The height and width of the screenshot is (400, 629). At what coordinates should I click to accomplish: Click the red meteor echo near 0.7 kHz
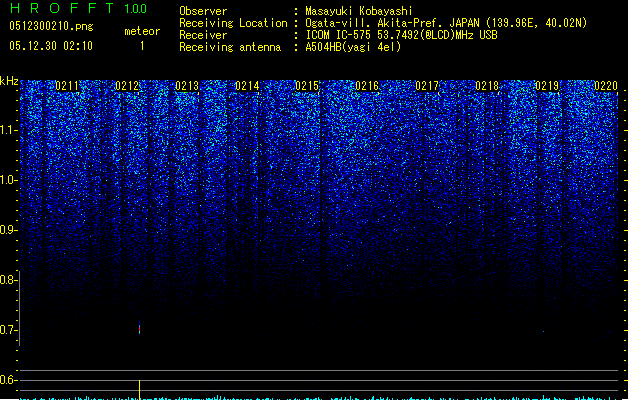coord(139,328)
